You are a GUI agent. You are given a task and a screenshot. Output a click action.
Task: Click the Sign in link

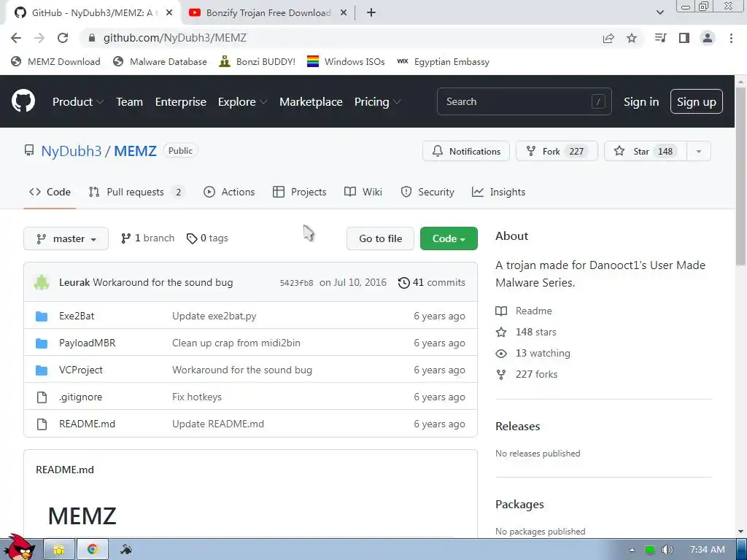tap(641, 101)
